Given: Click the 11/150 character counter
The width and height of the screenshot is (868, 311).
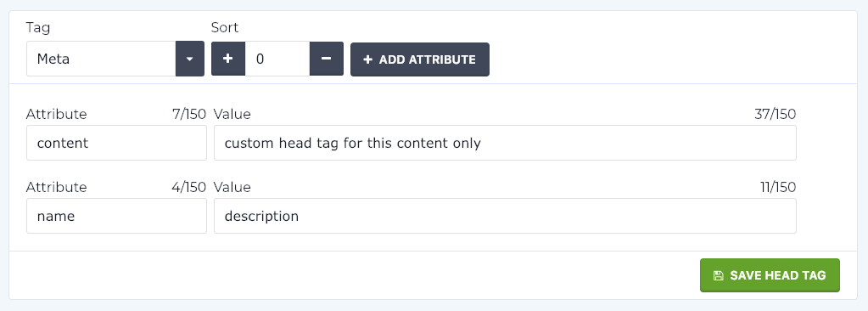Looking at the screenshot, I should [778, 188].
